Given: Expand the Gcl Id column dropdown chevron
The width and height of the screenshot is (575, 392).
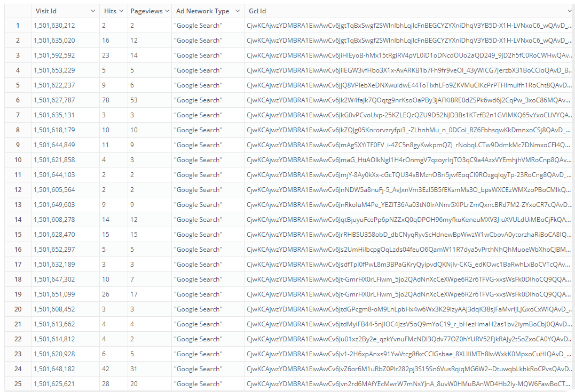Looking at the screenshot, I should tap(570, 11).
